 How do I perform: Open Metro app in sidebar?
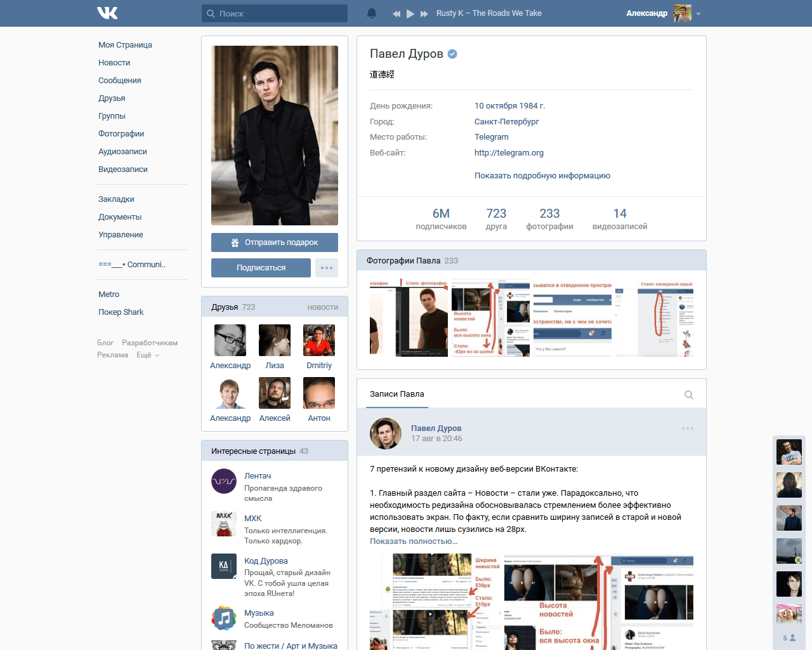click(x=108, y=295)
